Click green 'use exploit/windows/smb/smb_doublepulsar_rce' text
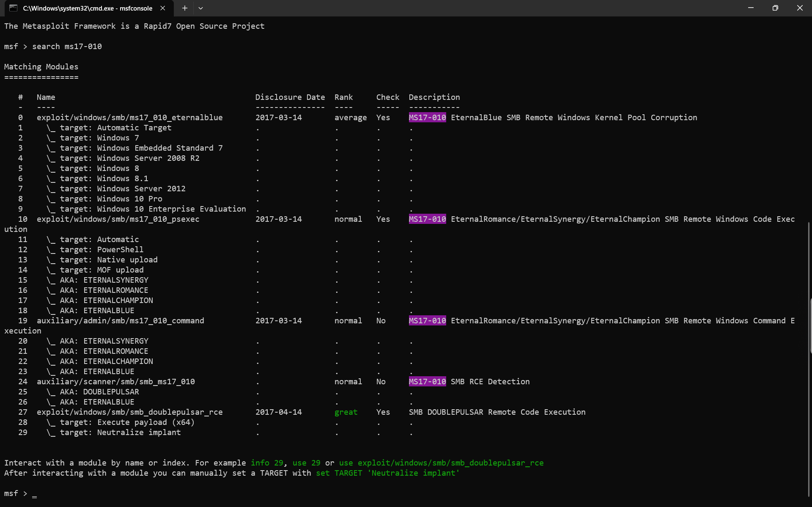The image size is (812, 507). click(x=441, y=463)
